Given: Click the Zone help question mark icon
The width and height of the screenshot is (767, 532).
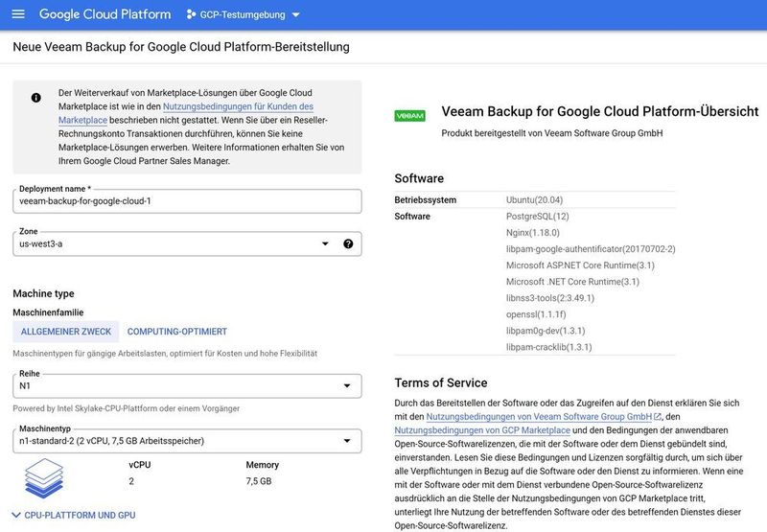Looking at the screenshot, I should (x=348, y=243).
